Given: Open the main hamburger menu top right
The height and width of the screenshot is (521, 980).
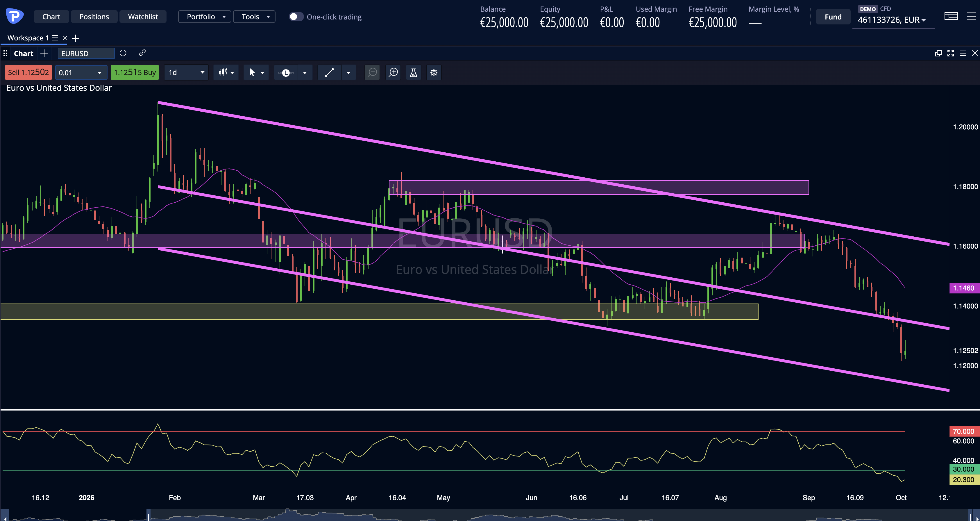Looking at the screenshot, I should 971,16.
